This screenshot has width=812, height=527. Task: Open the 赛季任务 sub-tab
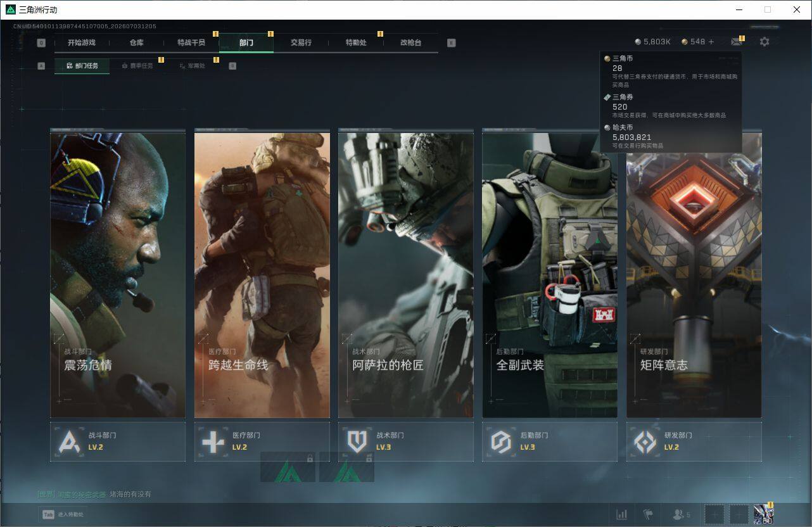[x=137, y=66]
